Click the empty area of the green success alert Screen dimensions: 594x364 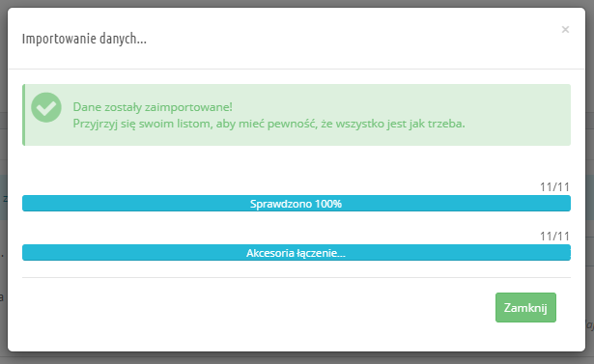pos(519,115)
